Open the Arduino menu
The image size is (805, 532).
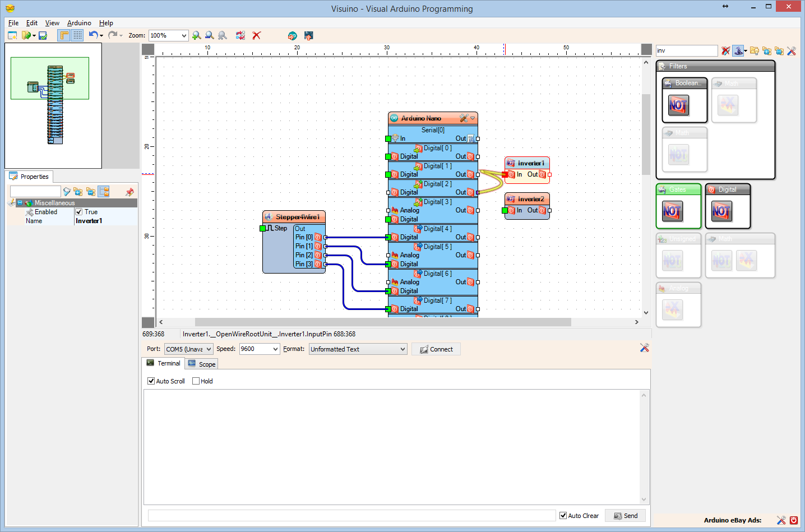79,23
